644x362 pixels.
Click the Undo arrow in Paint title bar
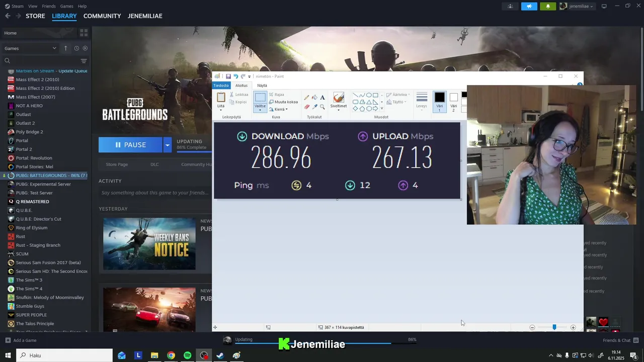tap(235, 76)
